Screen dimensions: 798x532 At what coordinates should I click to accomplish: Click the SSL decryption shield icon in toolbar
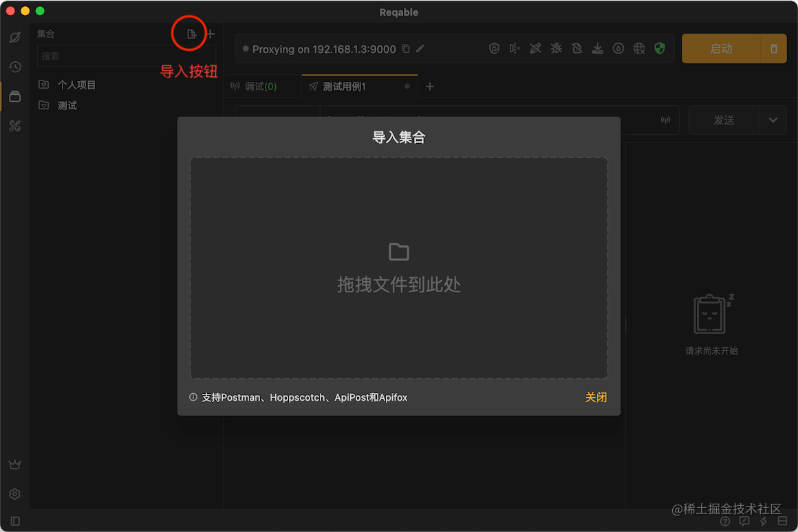tap(494, 48)
